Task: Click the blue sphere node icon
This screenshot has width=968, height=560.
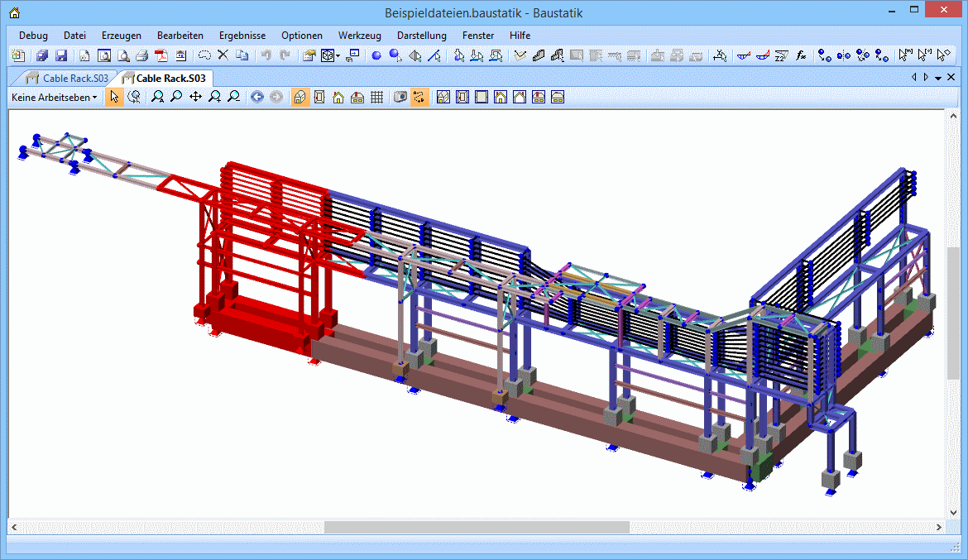Action: 376,56
